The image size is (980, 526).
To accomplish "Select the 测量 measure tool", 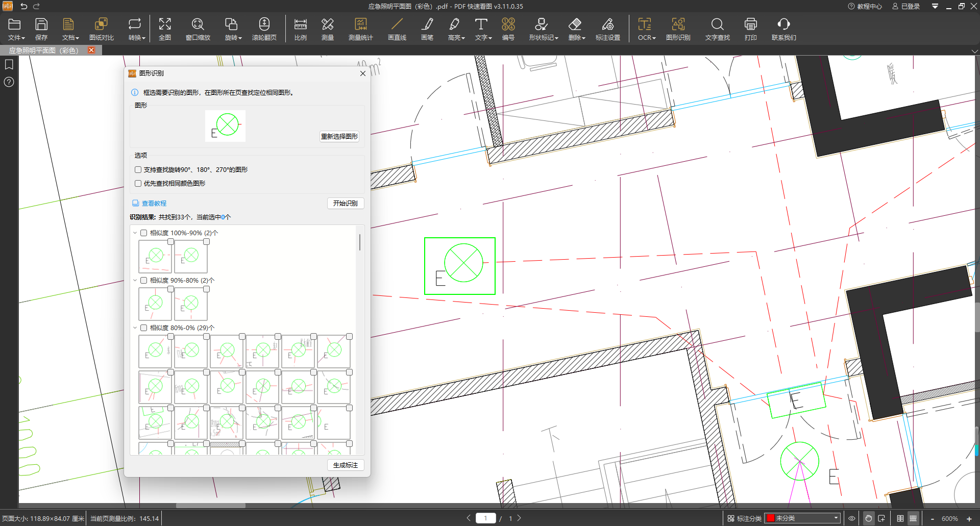I will click(328, 29).
